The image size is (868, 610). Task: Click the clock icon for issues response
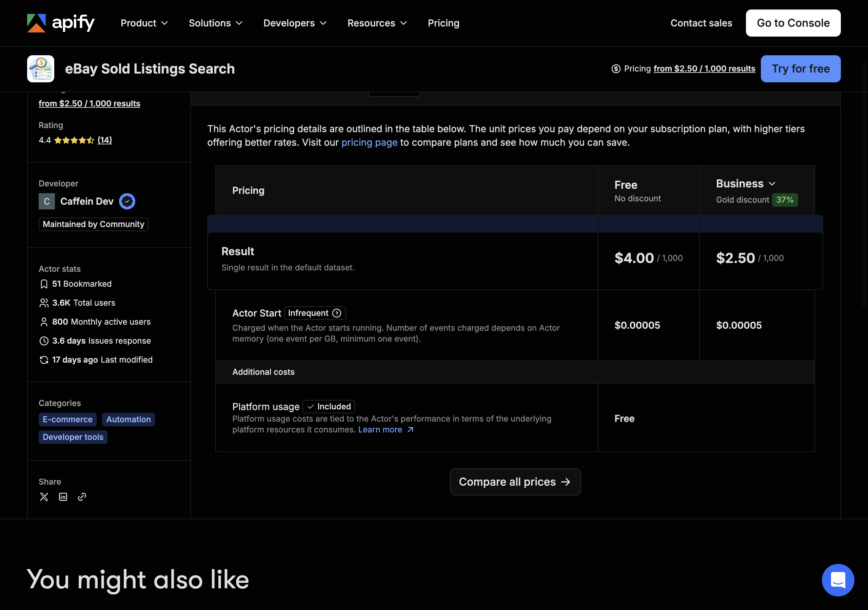click(44, 341)
